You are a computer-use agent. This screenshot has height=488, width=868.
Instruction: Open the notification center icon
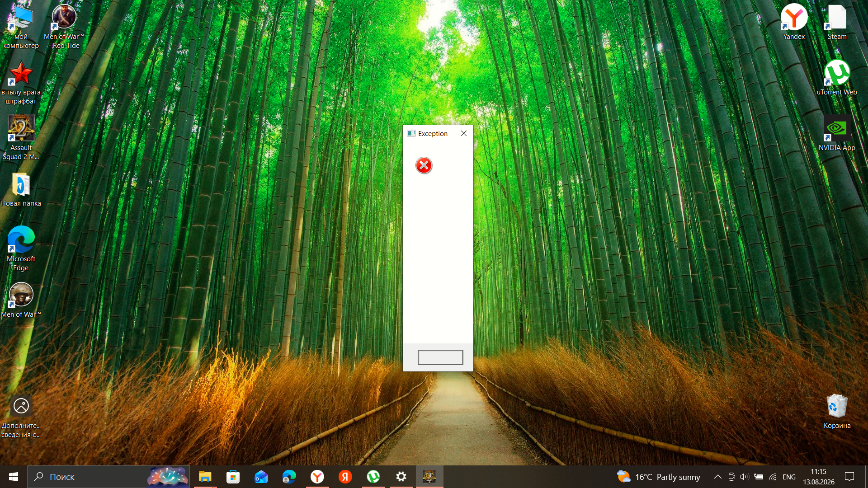849,477
